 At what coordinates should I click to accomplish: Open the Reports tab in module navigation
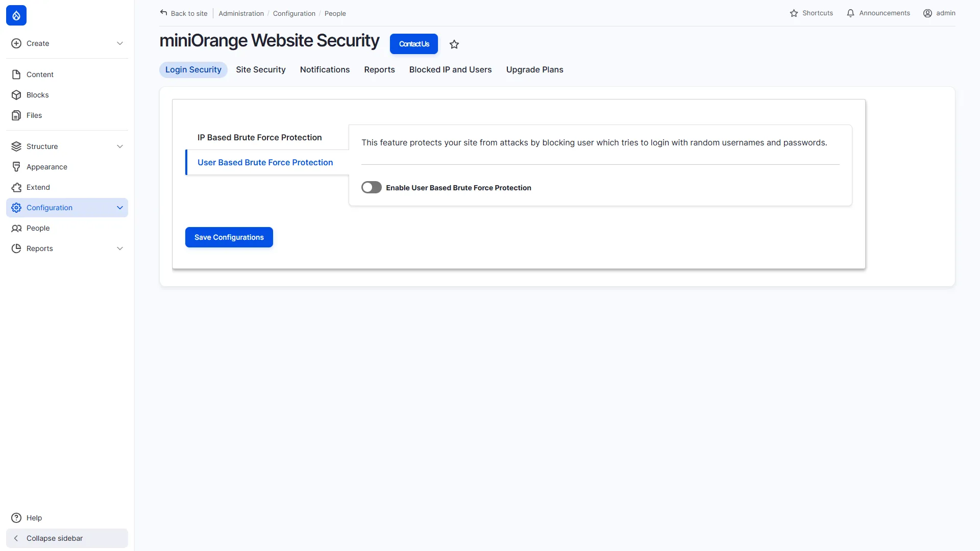[379, 70]
